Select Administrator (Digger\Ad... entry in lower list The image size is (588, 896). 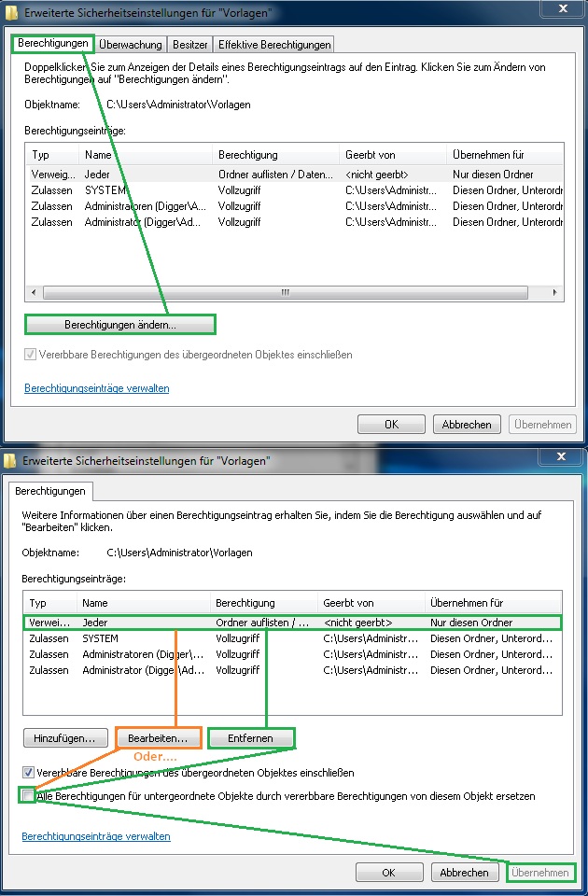(x=292, y=670)
